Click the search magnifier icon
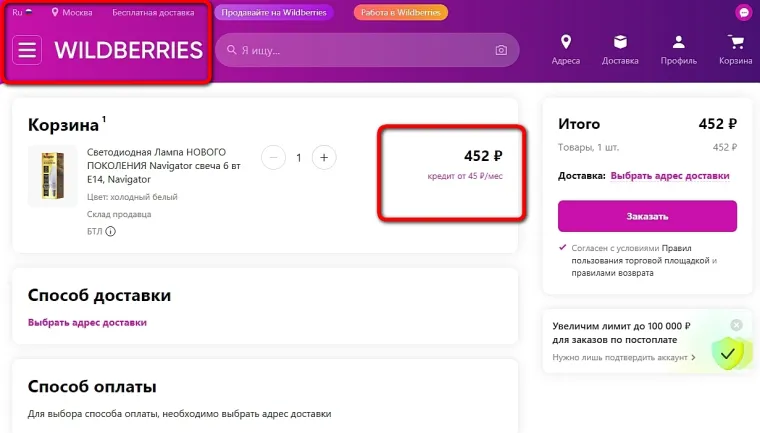The height and width of the screenshot is (433, 760). [232, 50]
